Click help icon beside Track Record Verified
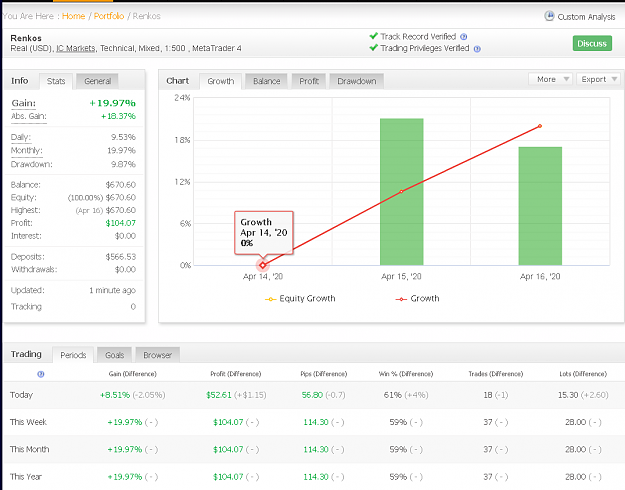 pos(464,37)
